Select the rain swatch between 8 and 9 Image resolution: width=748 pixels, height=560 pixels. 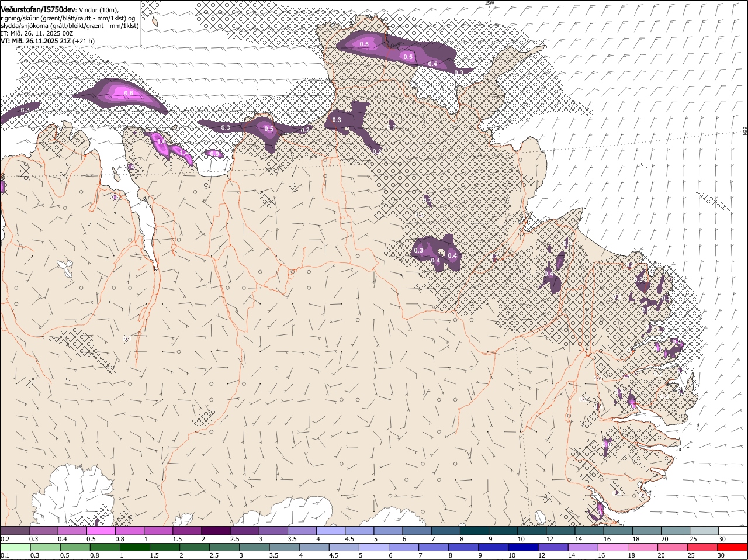coord(463,547)
